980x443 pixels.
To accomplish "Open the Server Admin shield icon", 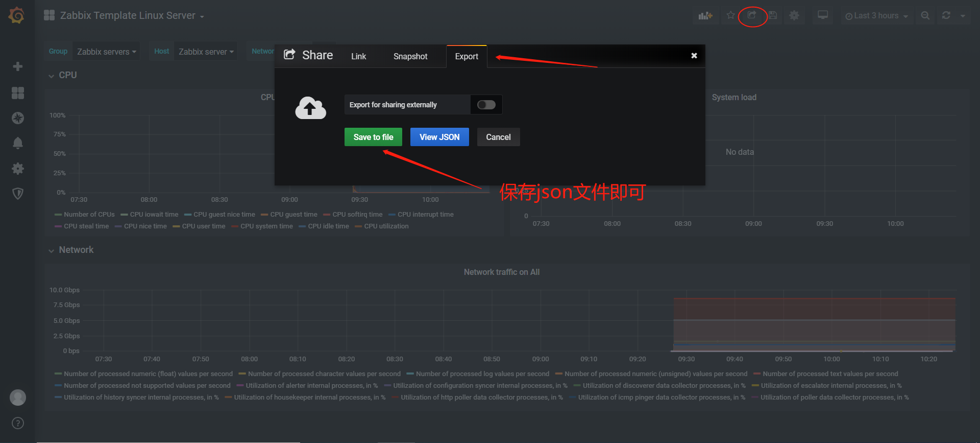I will 18,194.
